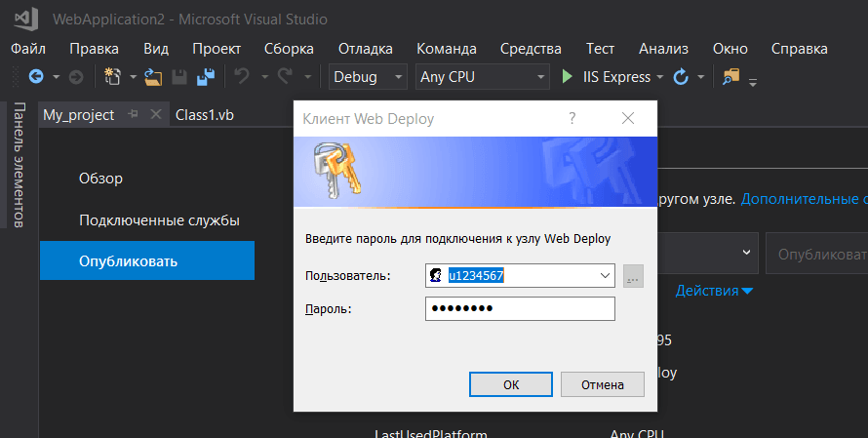Viewport: 868px width, 438px height.
Task: Expand the publish profile dropdown chevron
Action: tap(746, 253)
